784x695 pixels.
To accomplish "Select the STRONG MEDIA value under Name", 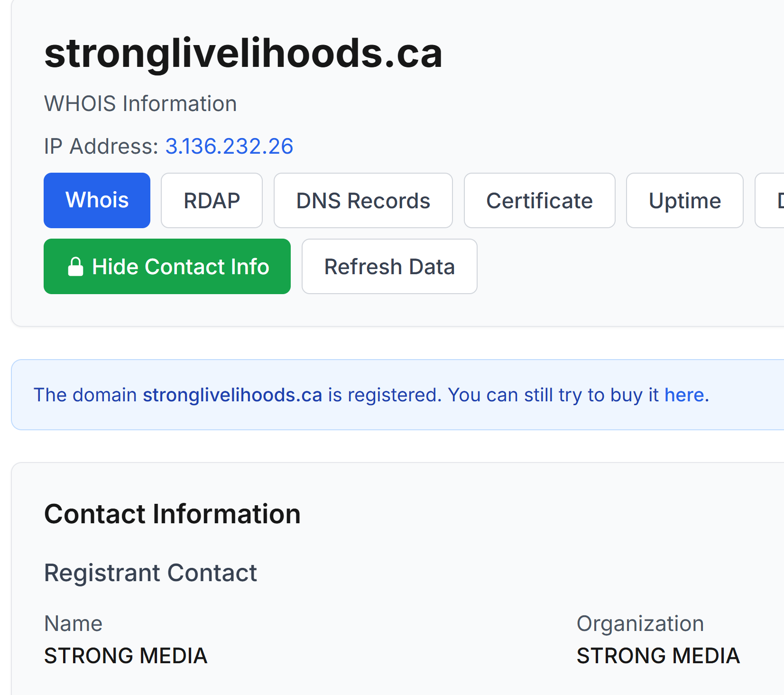I will (x=126, y=656).
